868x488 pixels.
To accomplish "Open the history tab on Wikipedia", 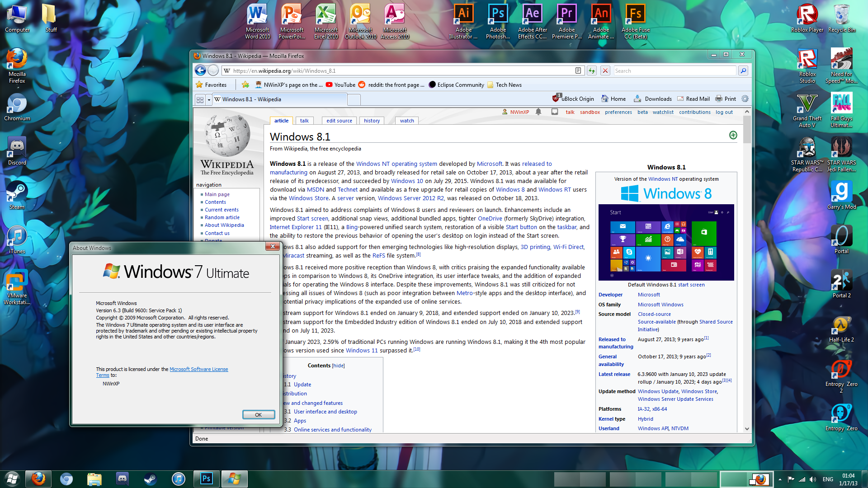I will (x=372, y=121).
